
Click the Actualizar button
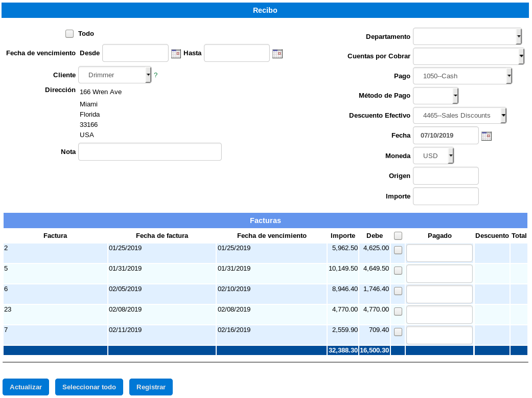point(26,387)
